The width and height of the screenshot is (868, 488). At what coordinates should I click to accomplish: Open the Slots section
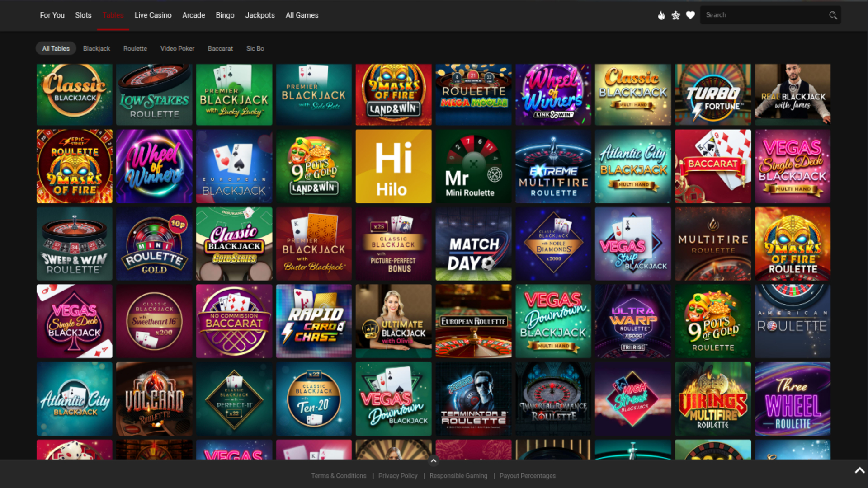pos(83,15)
